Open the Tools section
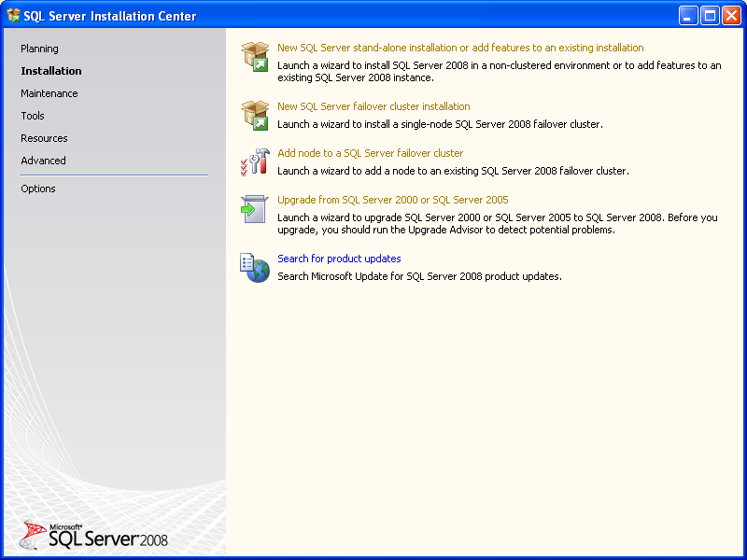This screenshot has width=747, height=560. pyautogui.click(x=33, y=116)
